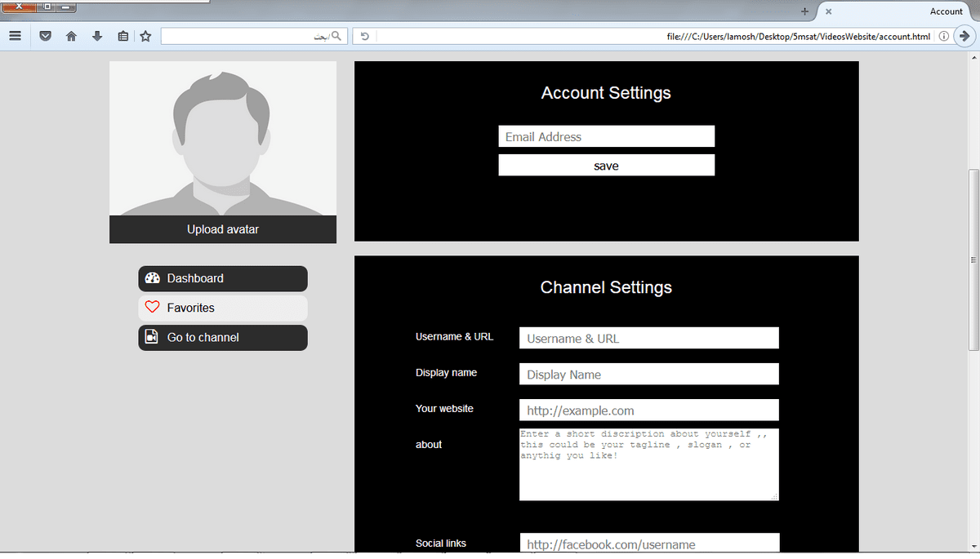Reload the page with the refresh icon
Viewport: 980px width, 559px height.
click(364, 36)
